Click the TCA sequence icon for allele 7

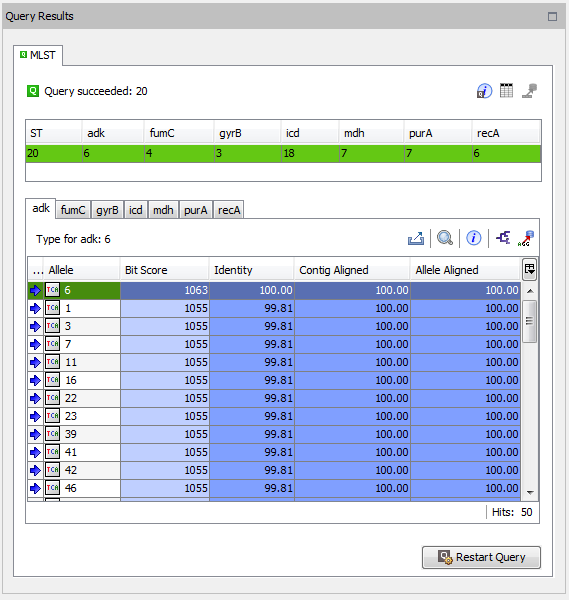[x=52, y=344]
